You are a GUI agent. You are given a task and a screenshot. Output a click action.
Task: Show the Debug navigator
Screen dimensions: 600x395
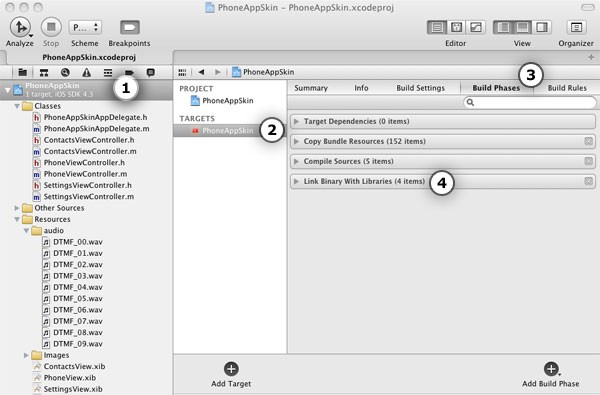(108, 72)
